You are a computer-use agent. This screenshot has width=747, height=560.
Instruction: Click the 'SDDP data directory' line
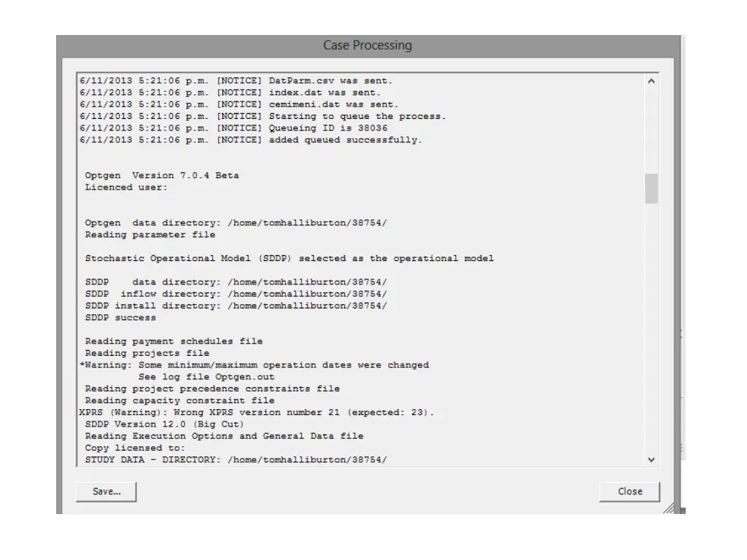(236, 282)
